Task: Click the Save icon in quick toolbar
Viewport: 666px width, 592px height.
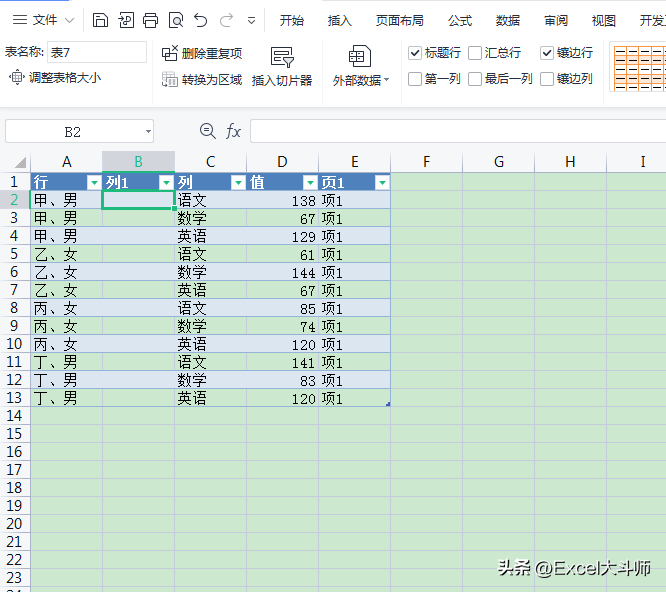Action: point(100,20)
